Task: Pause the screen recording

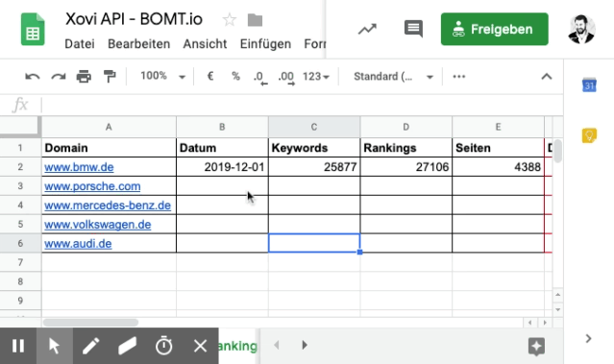Action: coord(18,346)
